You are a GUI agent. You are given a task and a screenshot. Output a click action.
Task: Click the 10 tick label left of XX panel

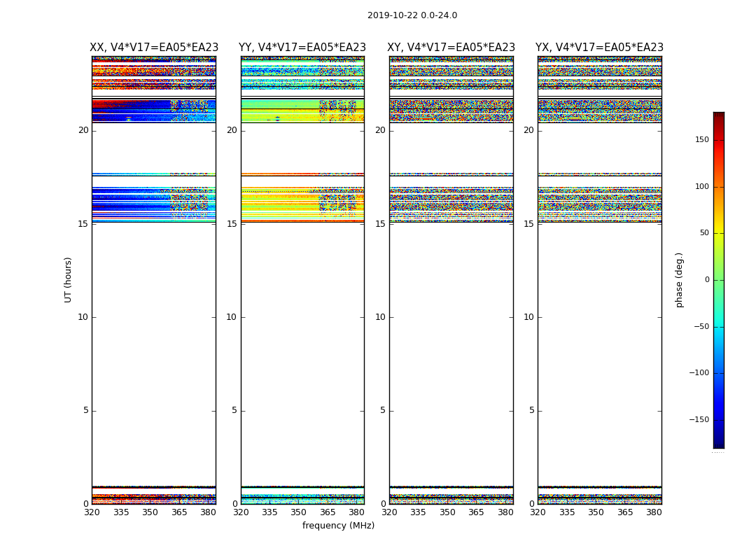tap(83, 317)
